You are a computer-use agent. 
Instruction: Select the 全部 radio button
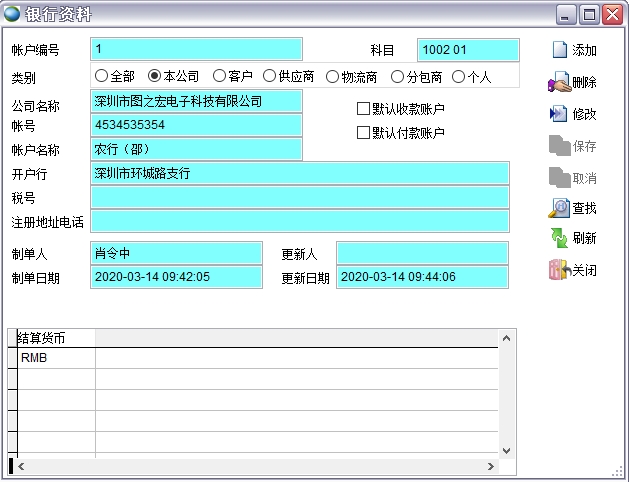tap(102, 76)
